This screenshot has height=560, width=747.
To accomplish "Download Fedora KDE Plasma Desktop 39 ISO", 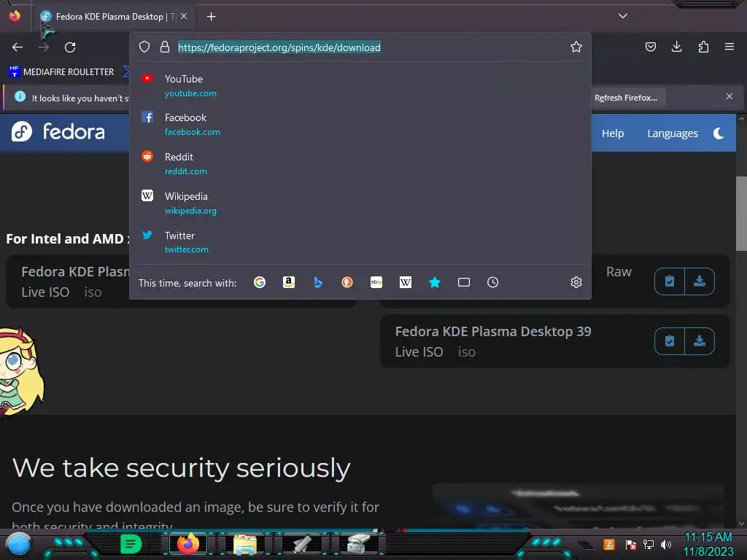I will pyautogui.click(x=700, y=341).
